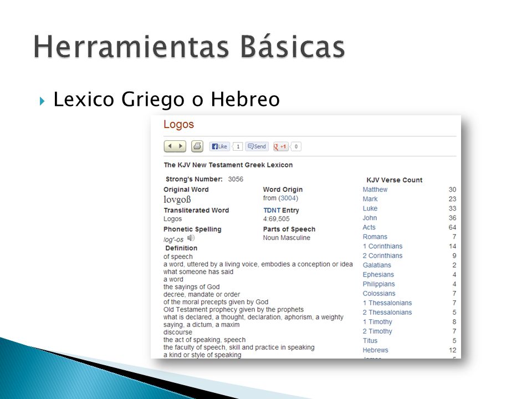Viewport: 532px width, 399px height.
Task: Click the Definition heading
Action: click(181, 248)
